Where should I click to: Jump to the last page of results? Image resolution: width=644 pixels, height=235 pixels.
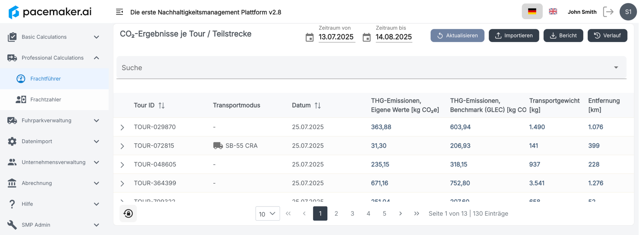(417, 214)
